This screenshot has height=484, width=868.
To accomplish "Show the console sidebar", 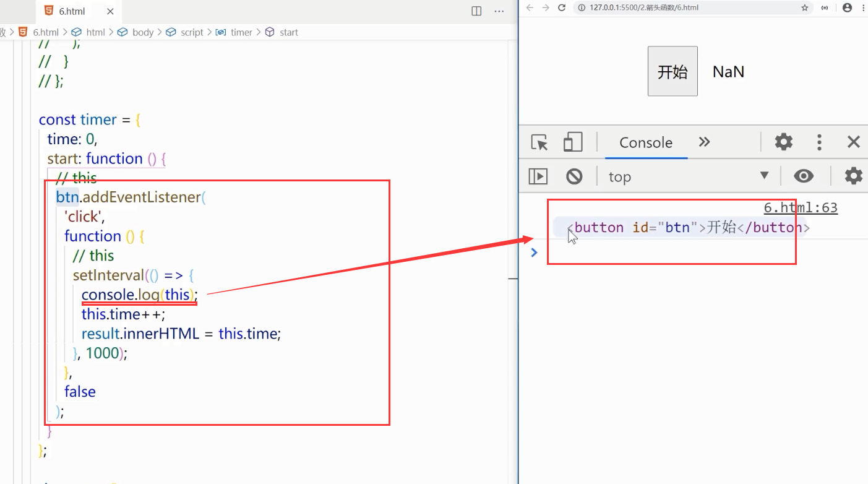I will tap(538, 176).
